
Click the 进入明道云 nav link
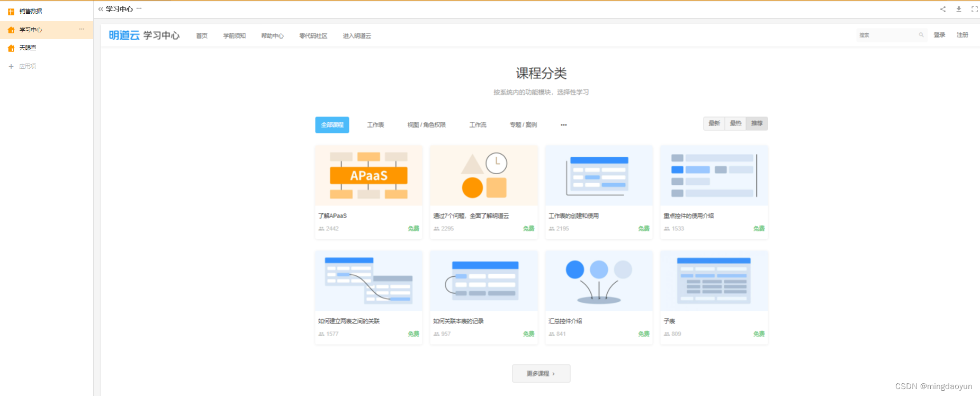point(357,36)
